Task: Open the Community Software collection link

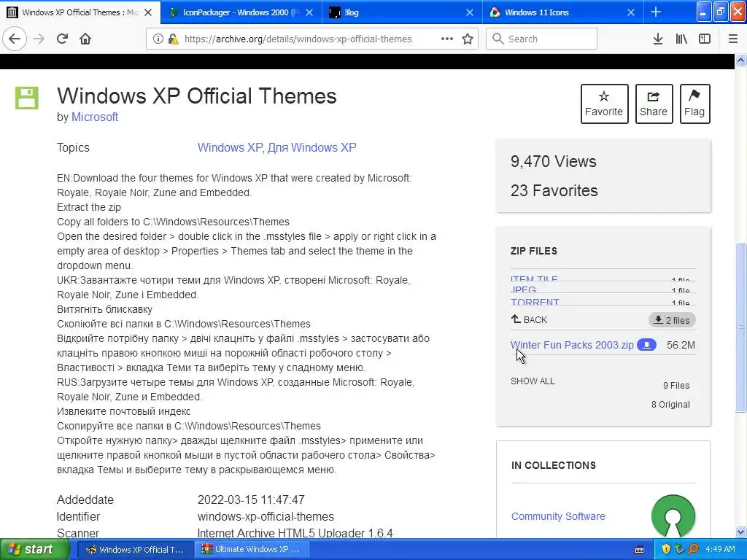Action: tap(558, 516)
